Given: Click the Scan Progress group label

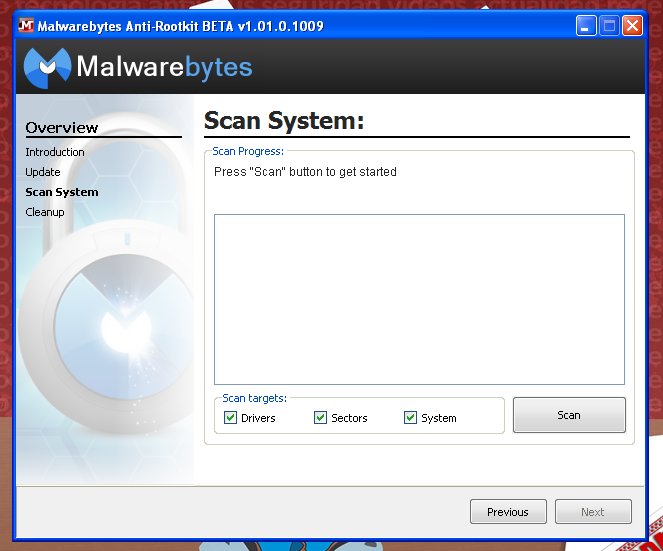Looking at the screenshot, I should [248, 151].
